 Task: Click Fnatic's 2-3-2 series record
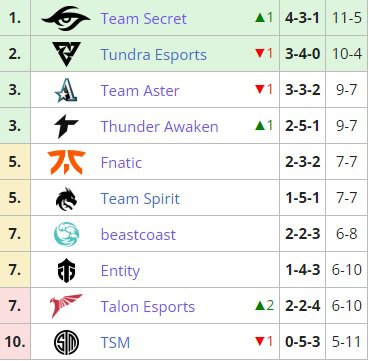303,162
